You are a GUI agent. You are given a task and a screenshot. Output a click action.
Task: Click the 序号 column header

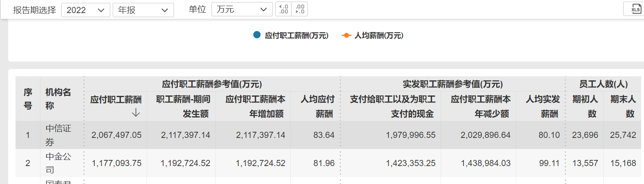pyautogui.click(x=28, y=99)
